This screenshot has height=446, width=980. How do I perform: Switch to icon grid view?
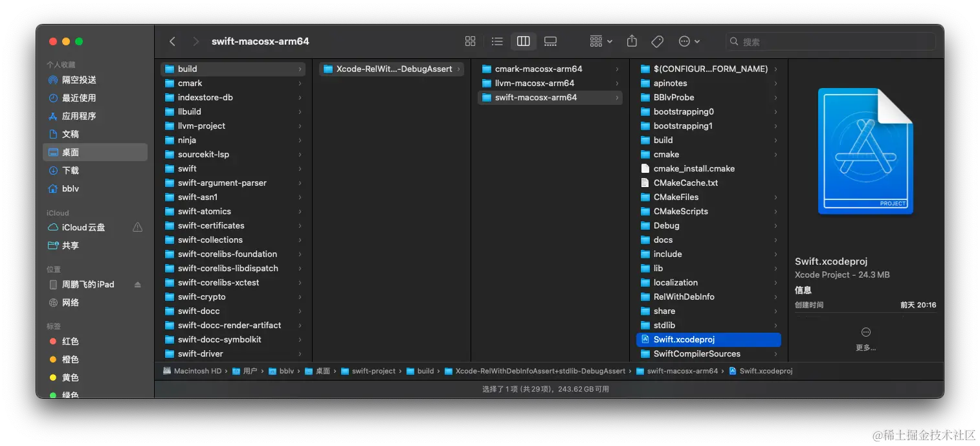pyautogui.click(x=471, y=41)
